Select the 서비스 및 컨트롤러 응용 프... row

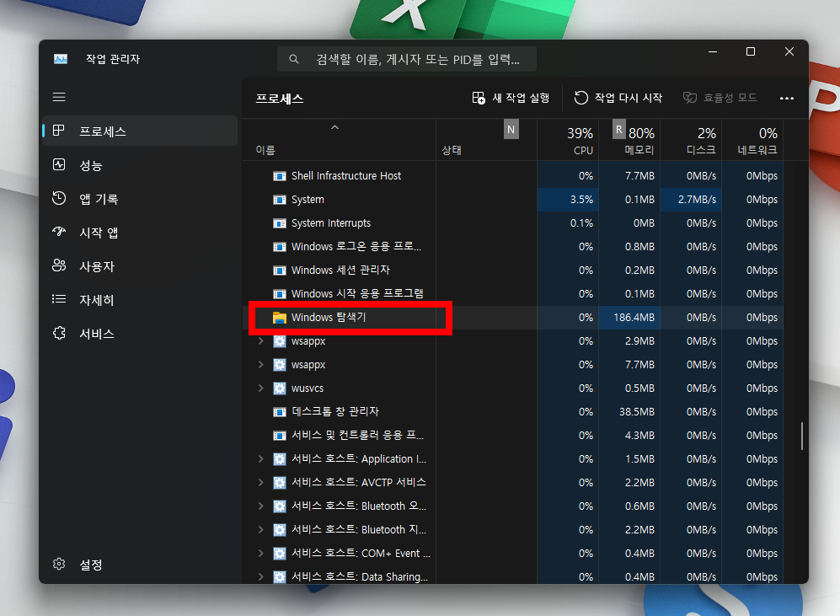pyautogui.click(x=513, y=436)
